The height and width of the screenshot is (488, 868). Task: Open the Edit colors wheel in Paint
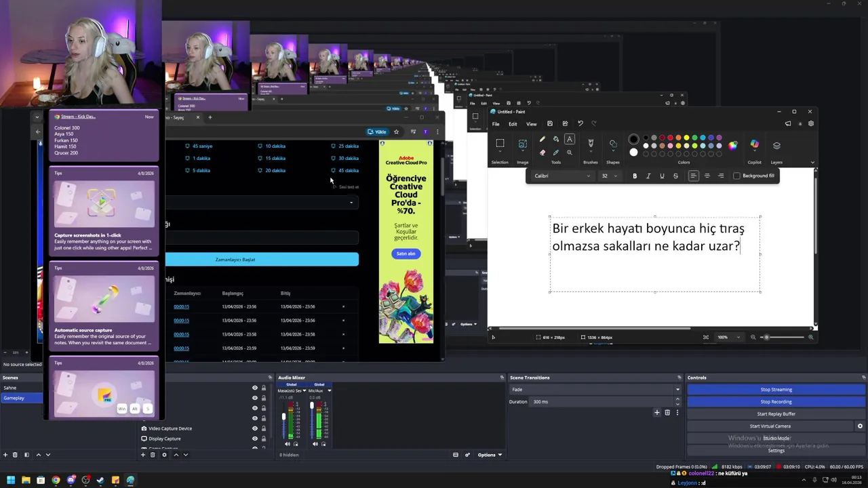coord(732,146)
